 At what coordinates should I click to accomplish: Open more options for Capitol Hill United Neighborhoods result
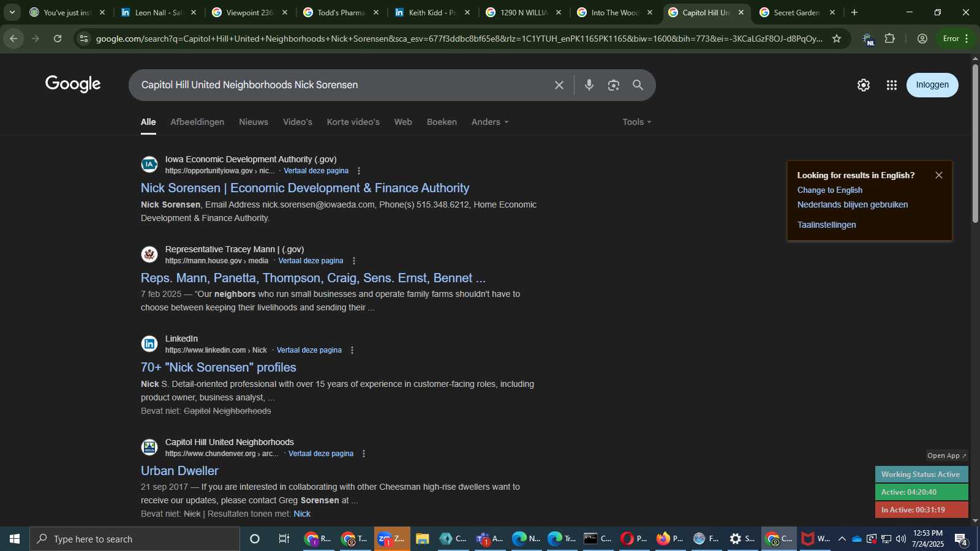pos(364,454)
